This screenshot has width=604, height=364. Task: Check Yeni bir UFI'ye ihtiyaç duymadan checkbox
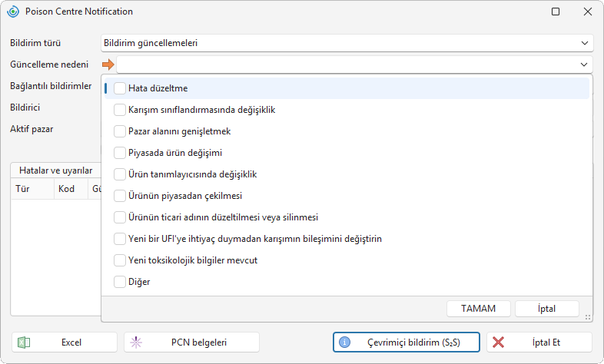tap(119, 239)
